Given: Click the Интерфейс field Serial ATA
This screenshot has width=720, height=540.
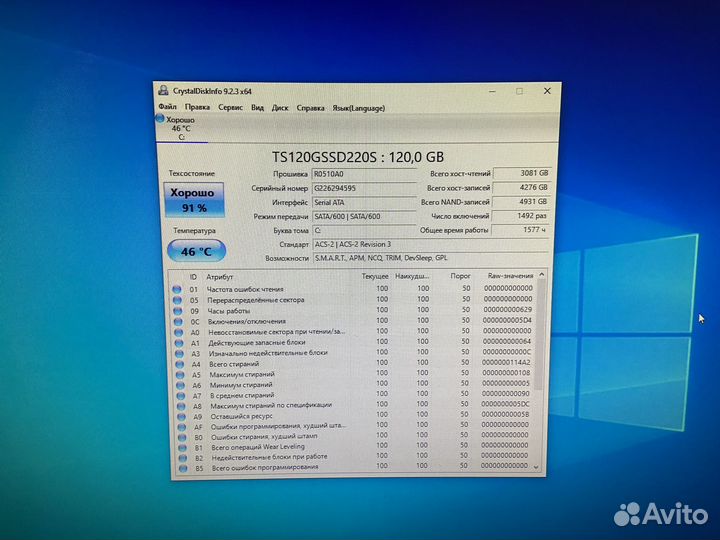Looking at the screenshot, I should tap(364, 202).
